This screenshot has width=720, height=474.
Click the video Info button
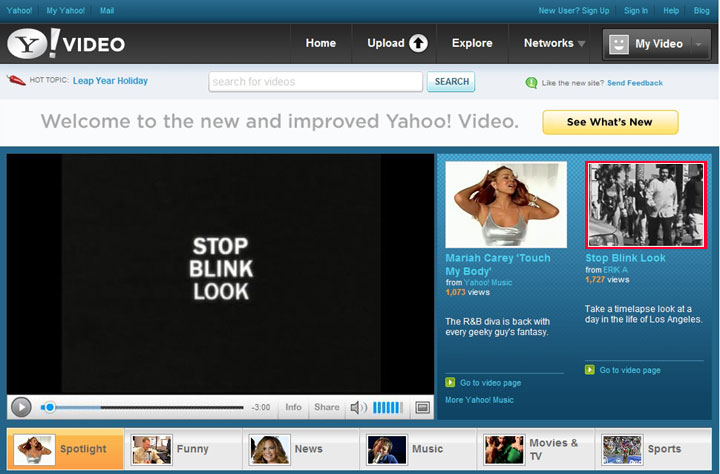tap(293, 407)
